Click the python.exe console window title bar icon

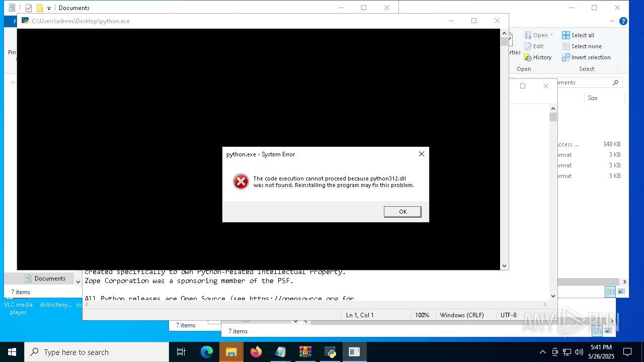[25, 21]
